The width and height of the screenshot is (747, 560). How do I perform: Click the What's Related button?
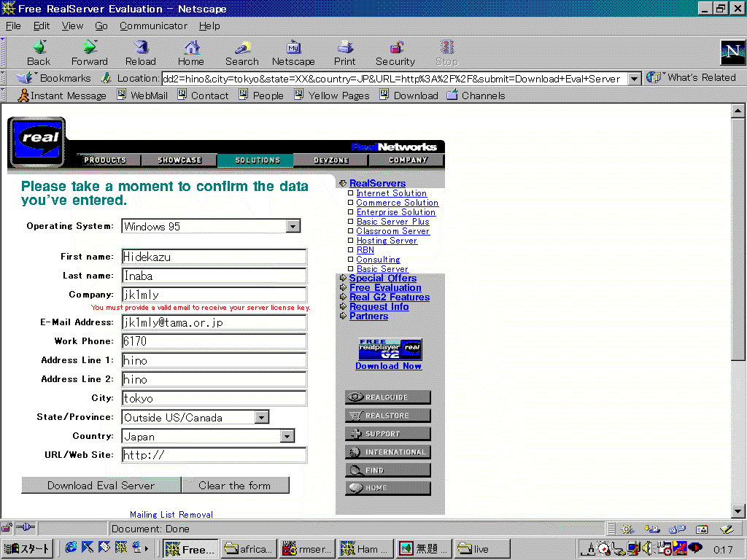coord(692,77)
